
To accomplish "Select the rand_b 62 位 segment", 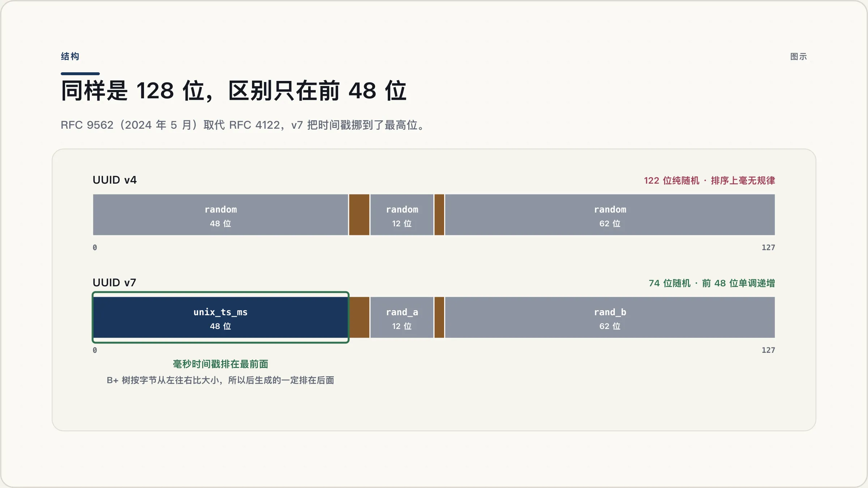I will tap(610, 317).
